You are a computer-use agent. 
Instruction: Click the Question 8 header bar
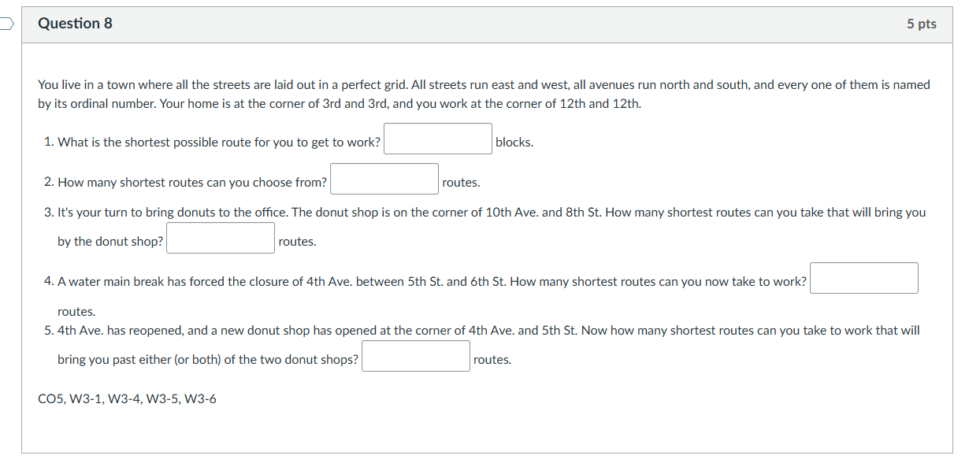(488, 24)
